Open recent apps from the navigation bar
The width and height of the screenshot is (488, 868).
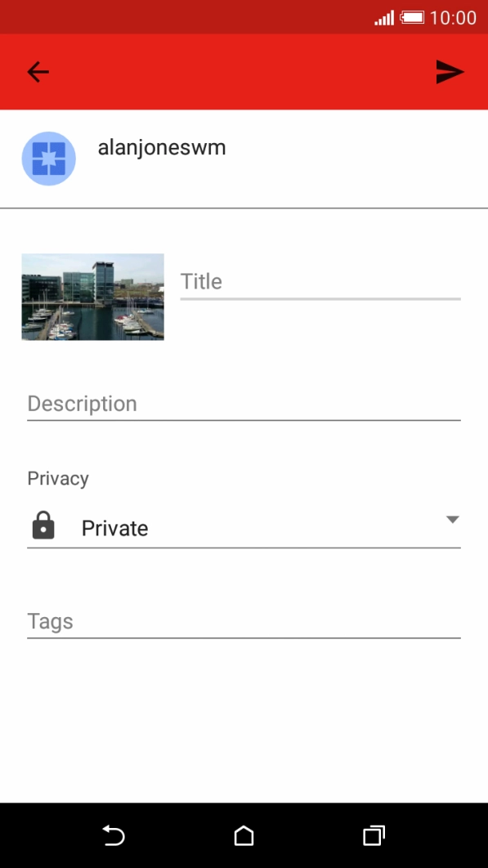[x=374, y=834]
